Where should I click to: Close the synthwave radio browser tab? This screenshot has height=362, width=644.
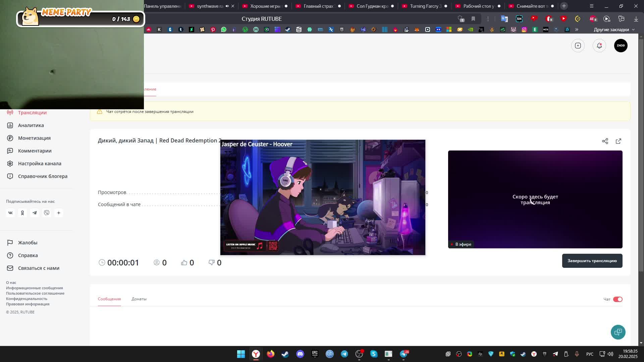(233, 6)
